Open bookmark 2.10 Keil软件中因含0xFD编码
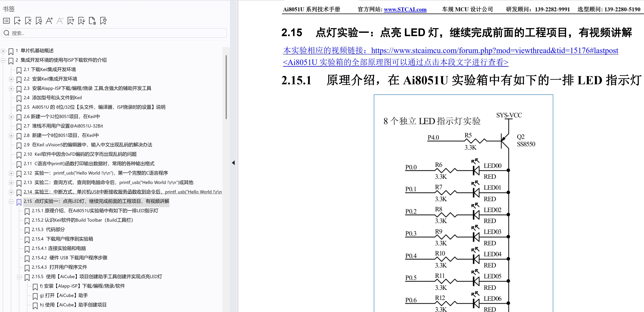 [80, 154]
